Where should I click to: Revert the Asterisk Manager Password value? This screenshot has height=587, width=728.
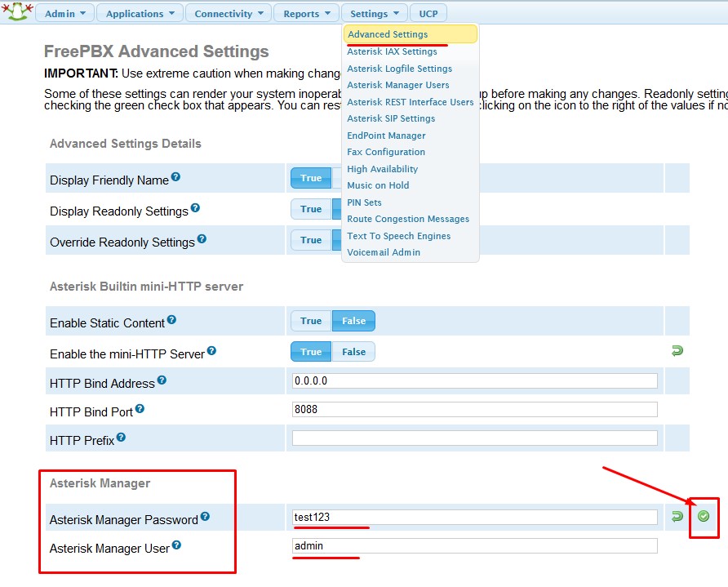[x=677, y=517]
